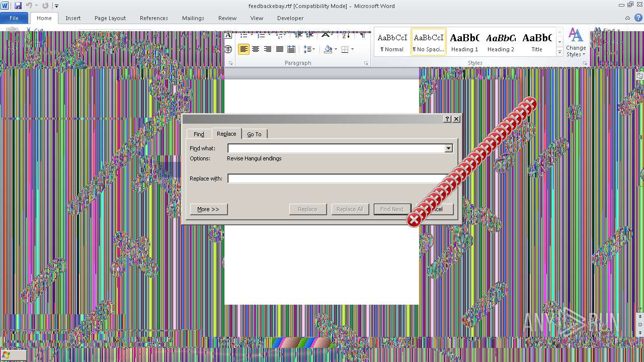Image resolution: width=644 pixels, height=362 pixels.
Task: Click the Find Next button
Action: click(392, 209)
